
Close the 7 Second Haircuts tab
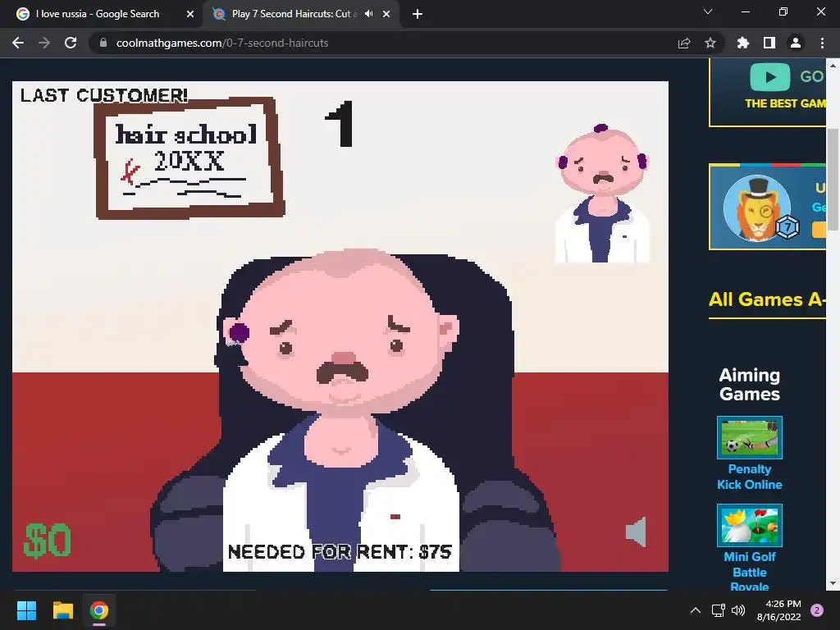tap(386, 14)
